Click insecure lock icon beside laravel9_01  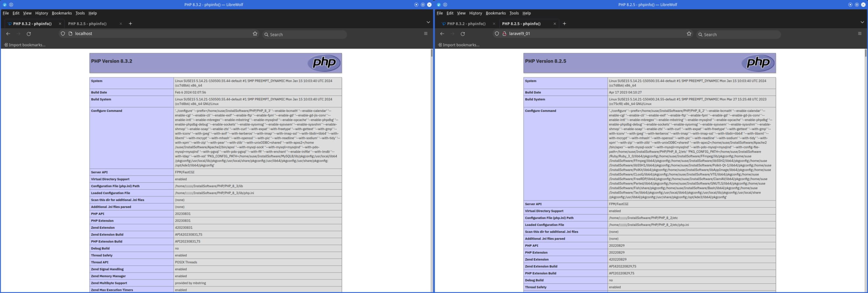pos(504,34)
